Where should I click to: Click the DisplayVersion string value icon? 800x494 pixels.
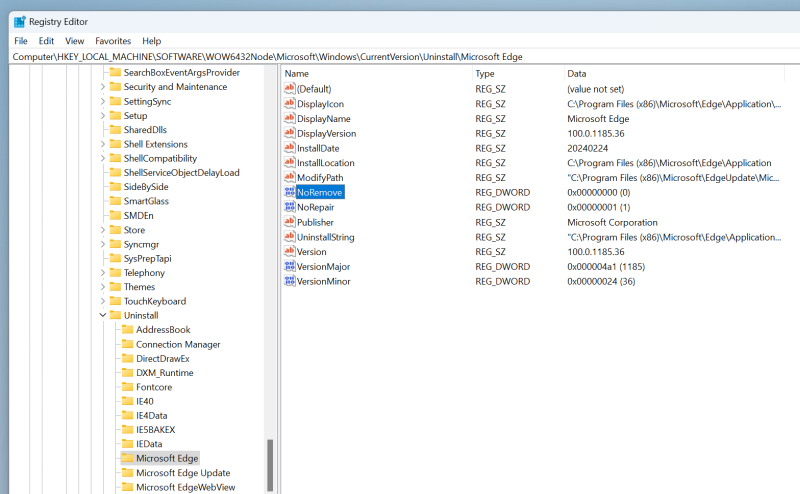coord(289,133)
